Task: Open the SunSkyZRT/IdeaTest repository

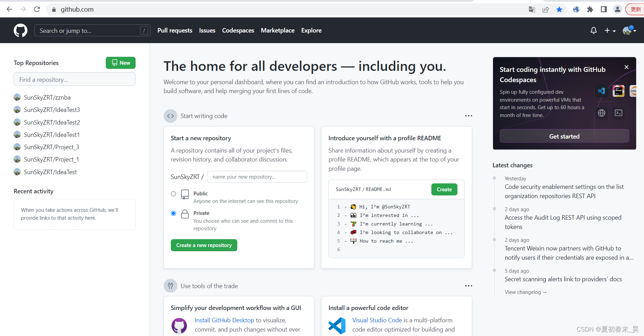Action: point(50,172)
